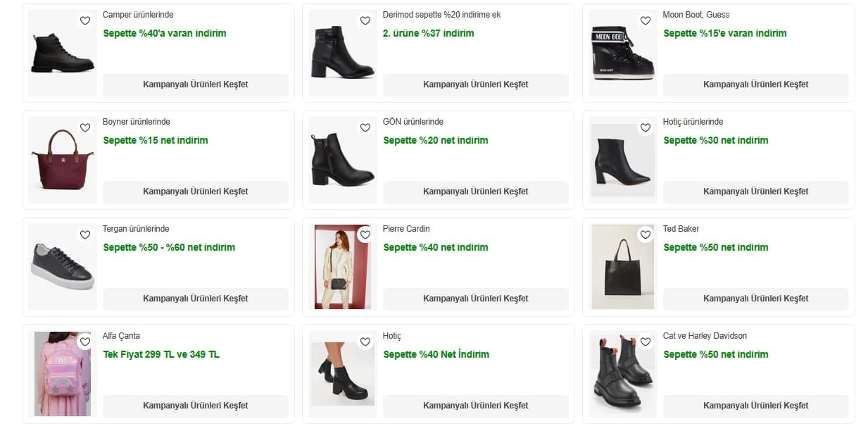Toggle favorite on Pierre Cardin card
The image size is (868, 431).
pyautogui.click(x=365, y=235)
